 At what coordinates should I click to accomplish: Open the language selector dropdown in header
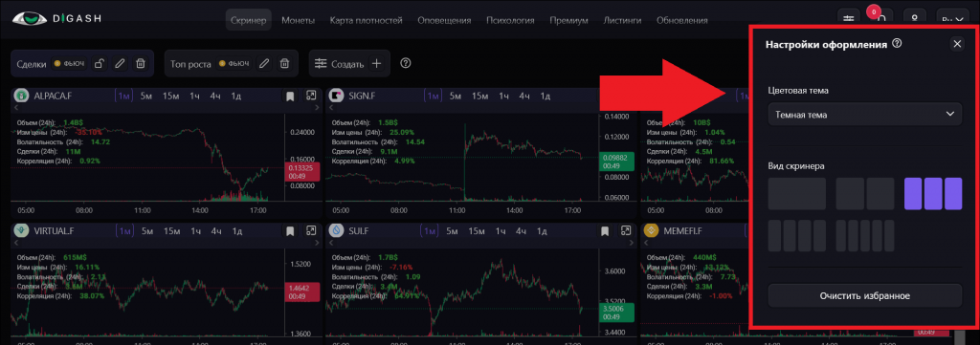(x=952, y=19)
